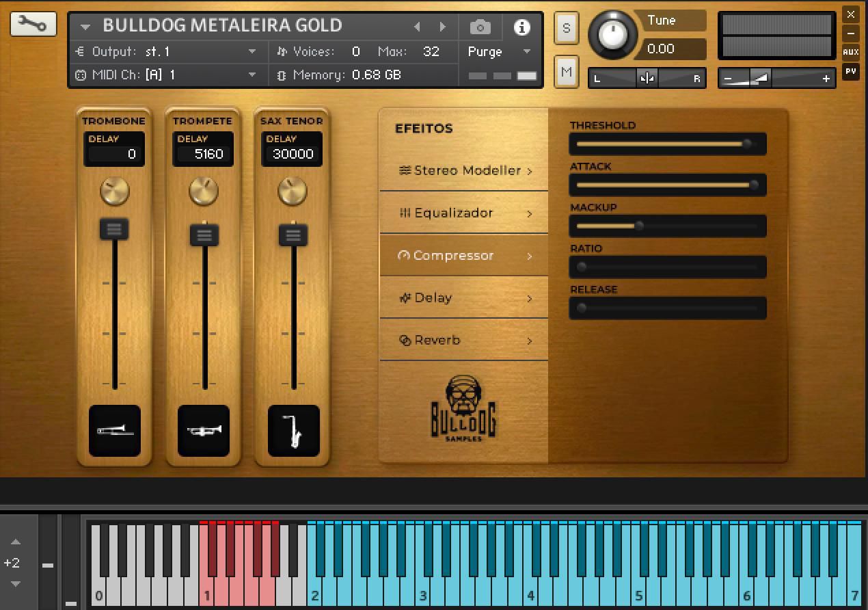Click the Sax Tenor pan knob

(293, 191)
